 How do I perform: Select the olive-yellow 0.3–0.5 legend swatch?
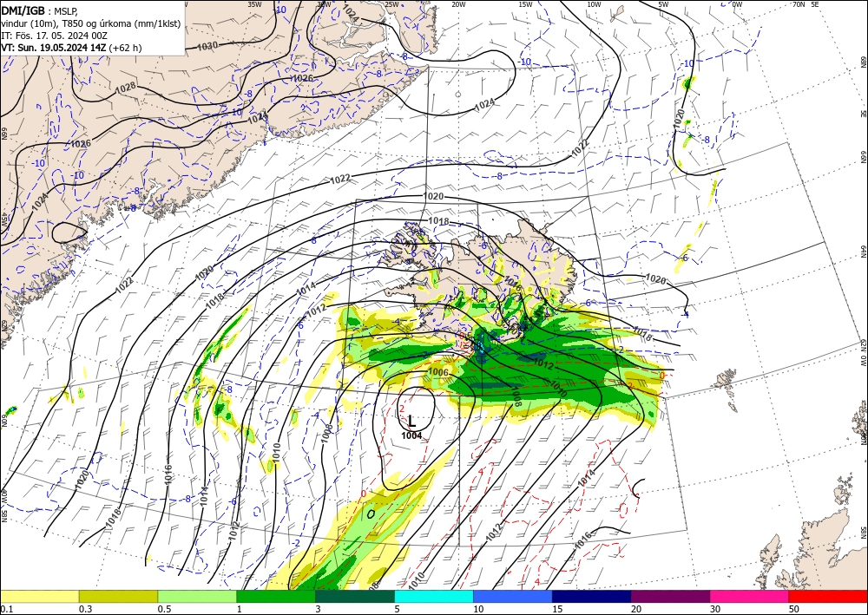tap(118, 596)
